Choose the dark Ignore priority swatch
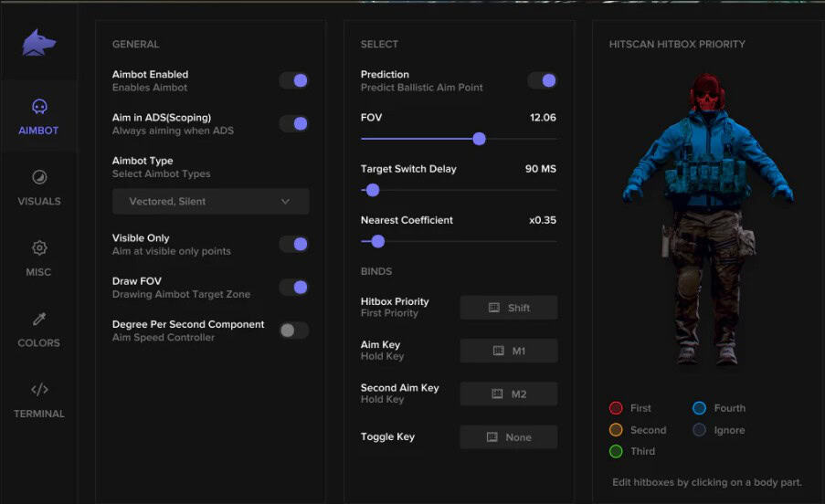Image resolution: width=825 pixels, height=504 pixels. 700,430
